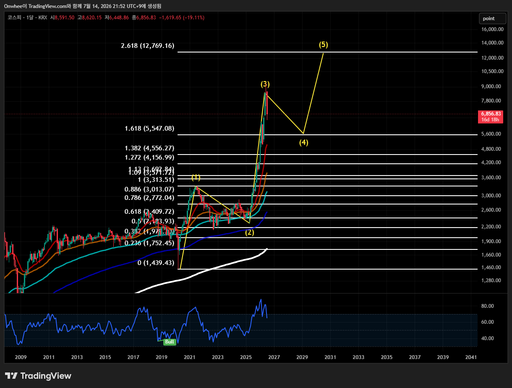Screen dimensions: 512x388
Task: Click the 2027 label on the time axis
Action: coord(274,357)
